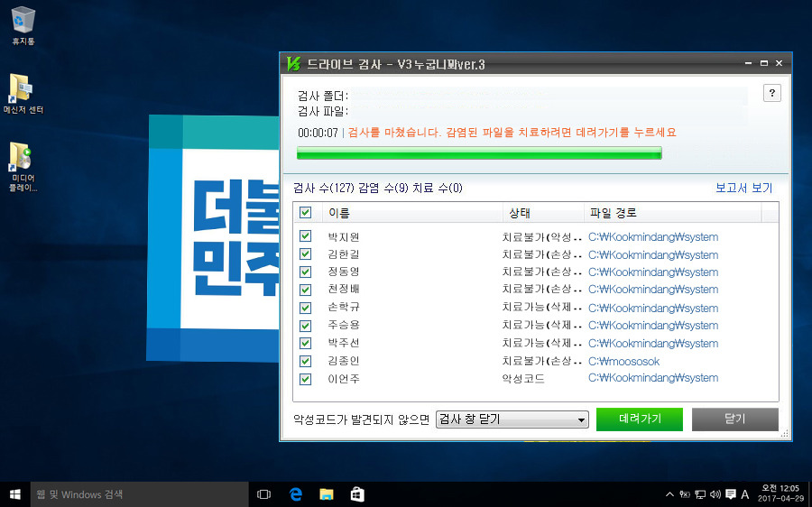Close the V3 scan window

point(779,63)
